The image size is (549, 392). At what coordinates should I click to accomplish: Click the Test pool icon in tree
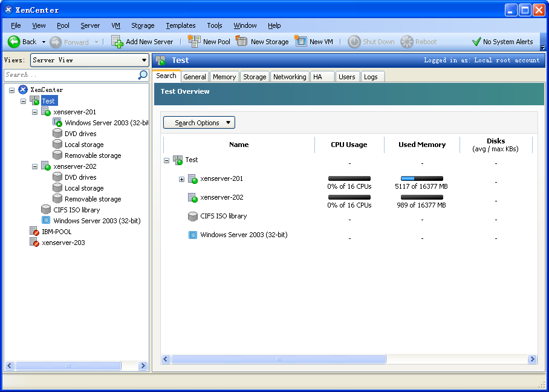34,101
